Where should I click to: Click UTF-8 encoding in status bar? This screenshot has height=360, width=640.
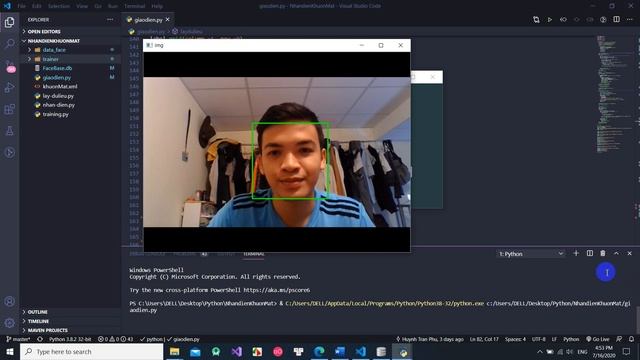click(x=538, y=339)
